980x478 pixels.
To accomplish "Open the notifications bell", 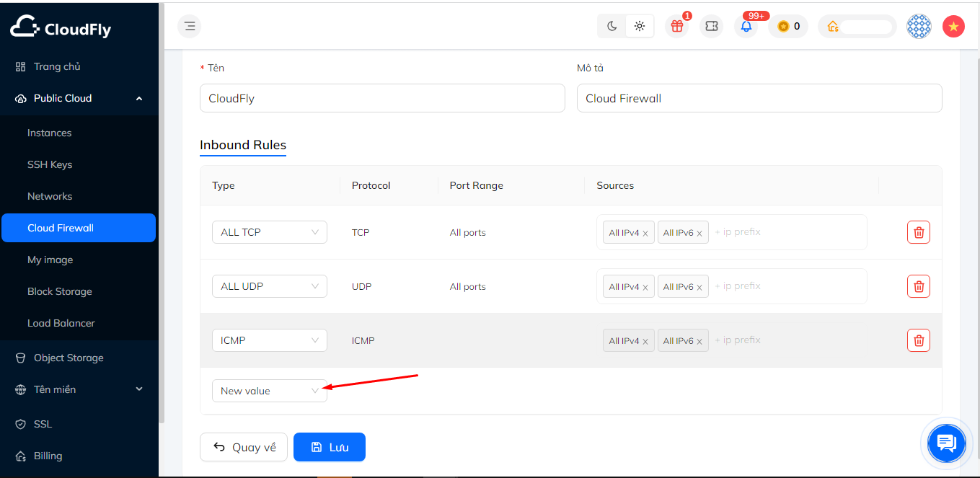I will pyautogui.click(x=746, y=27).
